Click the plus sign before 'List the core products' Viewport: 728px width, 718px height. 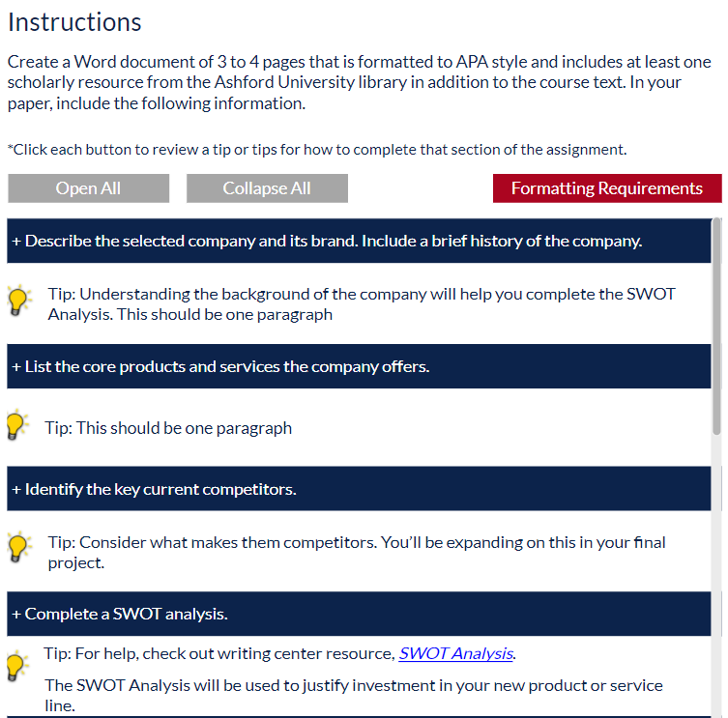pos(16,367)
